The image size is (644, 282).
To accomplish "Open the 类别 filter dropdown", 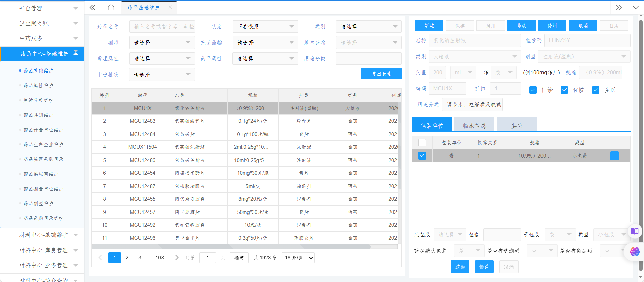I will 369,26.
